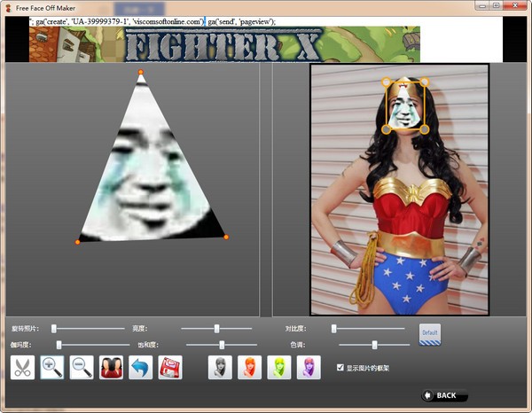Click the 亮度 brightness slider

pyautogui.click(x=217, y=329)
